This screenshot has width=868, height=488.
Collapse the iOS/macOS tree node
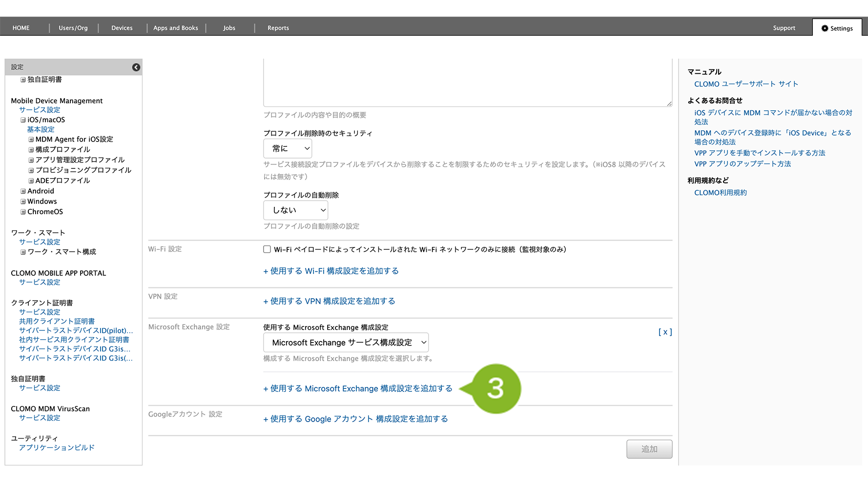coord(23,120)
